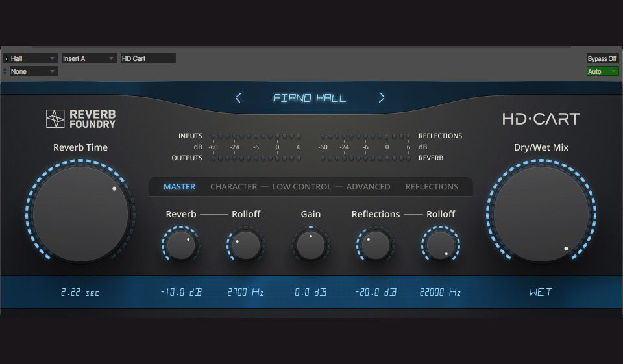
Task: Click the OUTPUTS meter row
Action: (256, 158)
